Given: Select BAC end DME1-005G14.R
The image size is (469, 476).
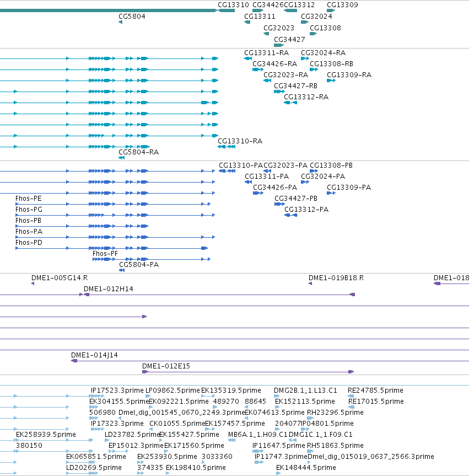Looking at the screenshot, I should (60, 278).
